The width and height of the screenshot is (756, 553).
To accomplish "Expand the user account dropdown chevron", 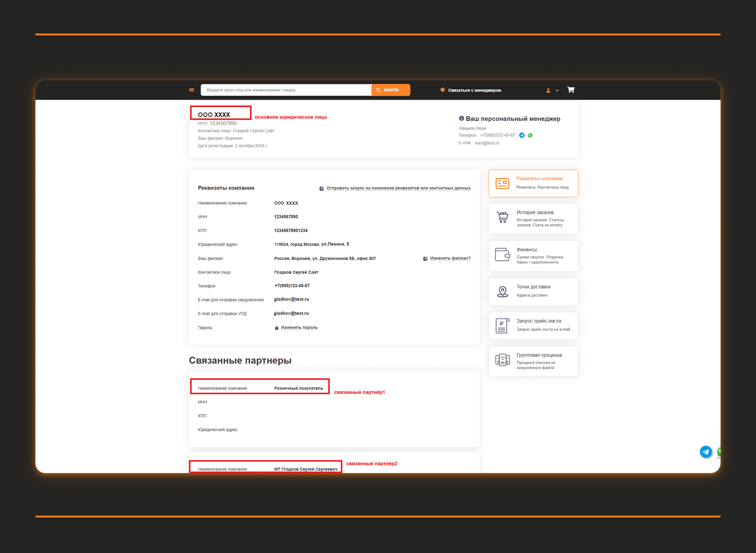I will pyautogui.click(x=557, y=91).
